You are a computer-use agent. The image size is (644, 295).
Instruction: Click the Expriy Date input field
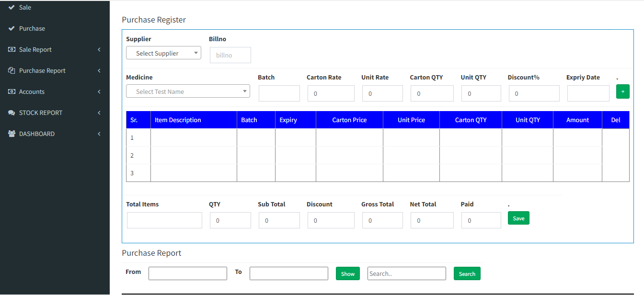[x=588, y=93]
